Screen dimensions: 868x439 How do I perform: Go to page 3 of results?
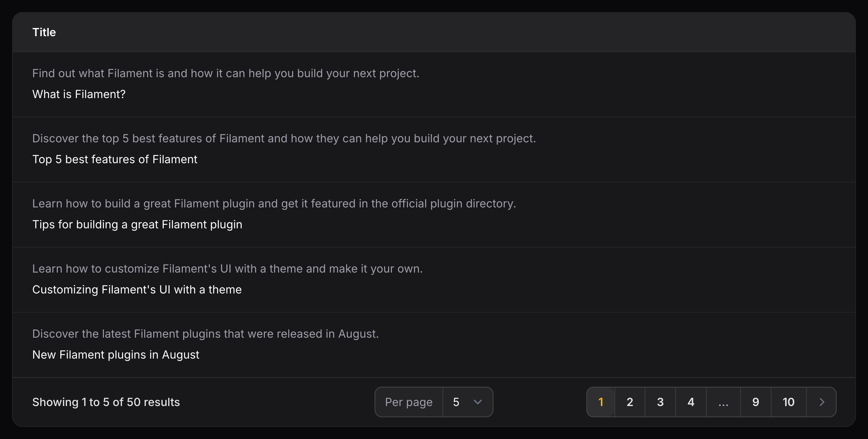tap(660, 402)
